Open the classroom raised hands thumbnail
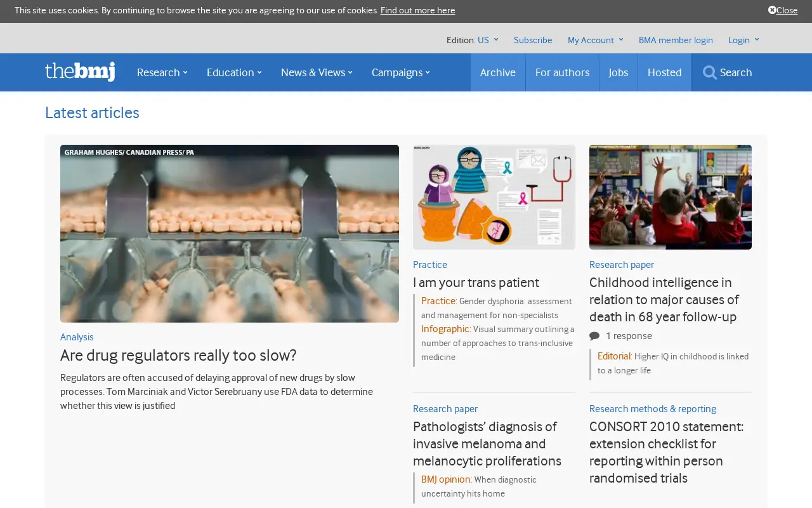Screen dimensions: 812x508 pos(671,197)
